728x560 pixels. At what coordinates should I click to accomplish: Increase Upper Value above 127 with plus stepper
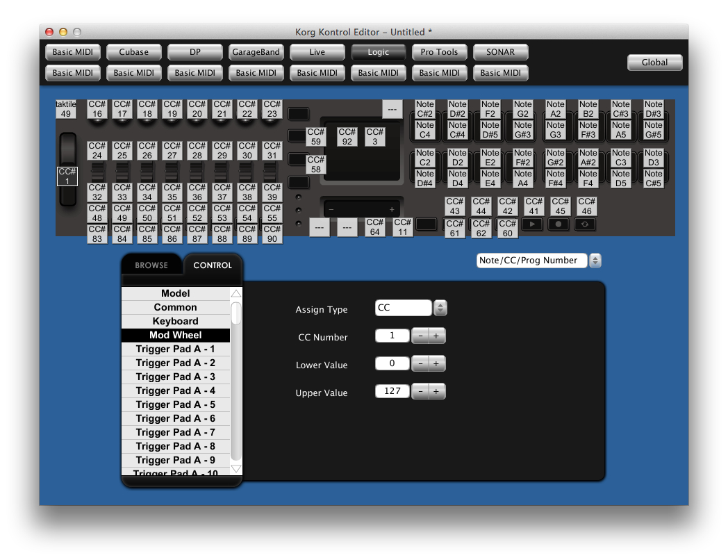[437, 391]
